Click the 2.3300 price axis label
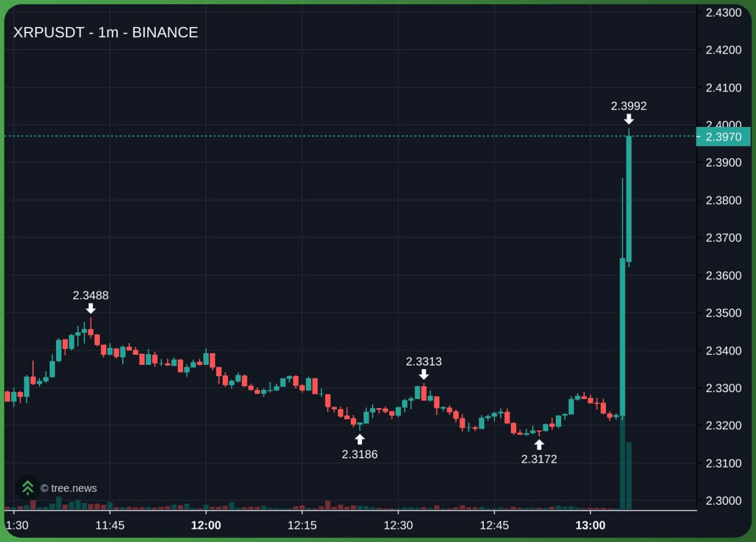Viewport: 756px width, 542px height. [724, 388]
